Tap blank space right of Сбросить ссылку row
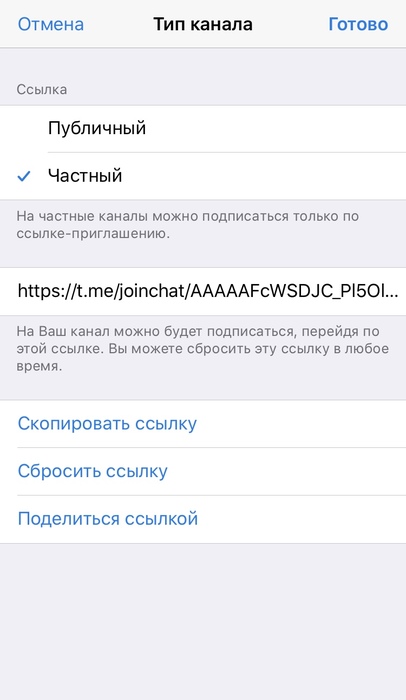Image resolution: width=406 pixels, height=700 pixels. tap(287, 471)
